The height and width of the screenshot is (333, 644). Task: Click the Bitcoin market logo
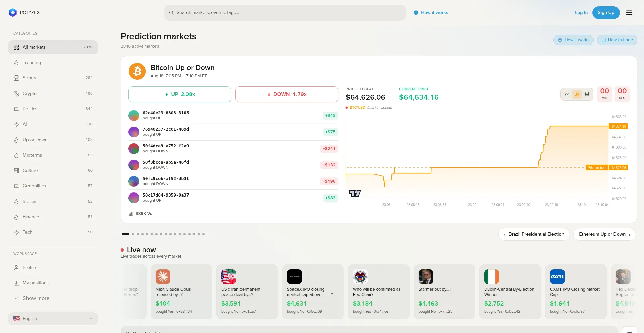pos(137,71)
